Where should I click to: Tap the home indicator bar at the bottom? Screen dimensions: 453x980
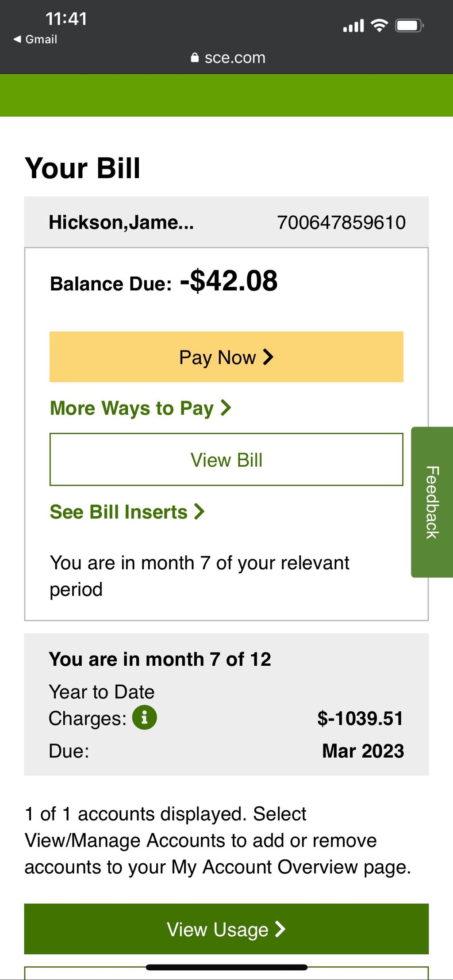(x=226, y=968)
